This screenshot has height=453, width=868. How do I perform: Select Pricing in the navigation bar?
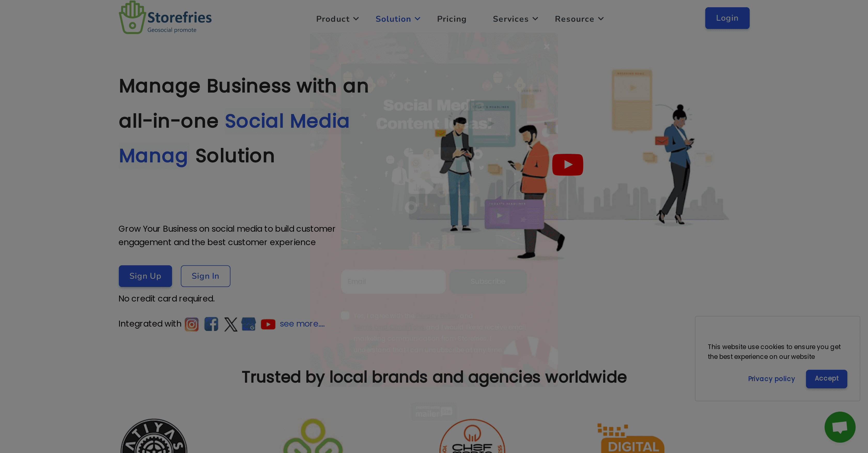point(452,19)
